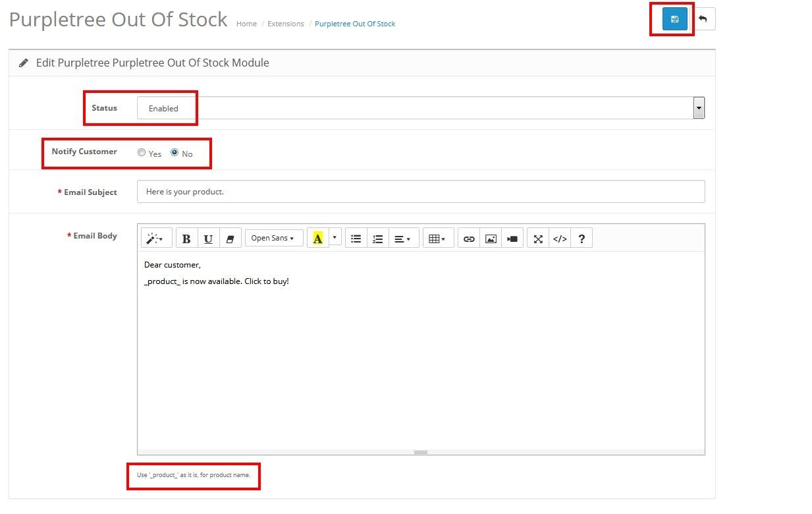Open the Status dropdown set to Enabled
The width and height of the screenshot is (812, 514).
[x=421, y=108]
